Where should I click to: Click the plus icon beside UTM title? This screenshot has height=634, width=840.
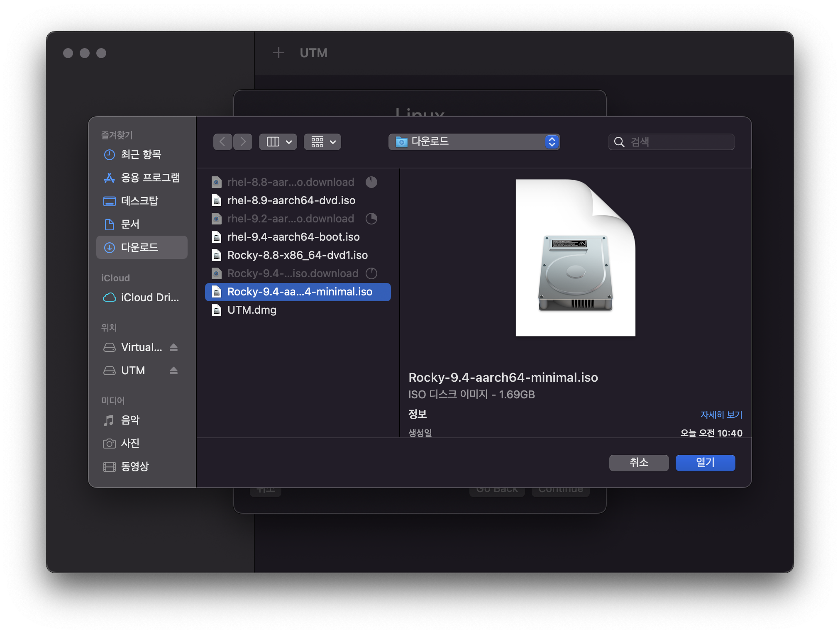click(x=278, y=53)
